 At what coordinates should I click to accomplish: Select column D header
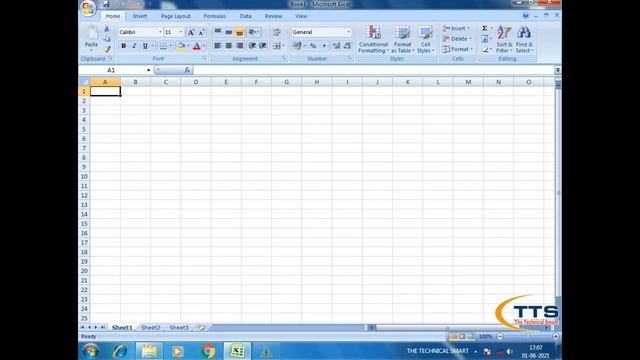[196, 82]
